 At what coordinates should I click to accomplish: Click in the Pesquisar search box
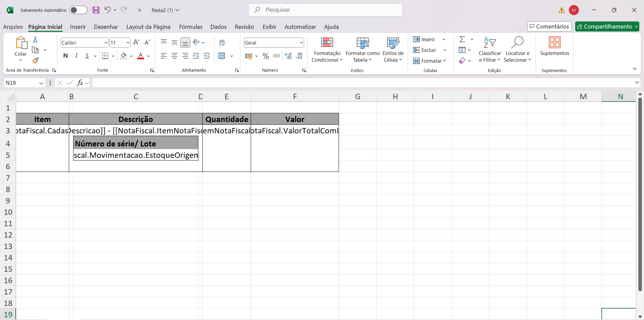tap(326, 10)
